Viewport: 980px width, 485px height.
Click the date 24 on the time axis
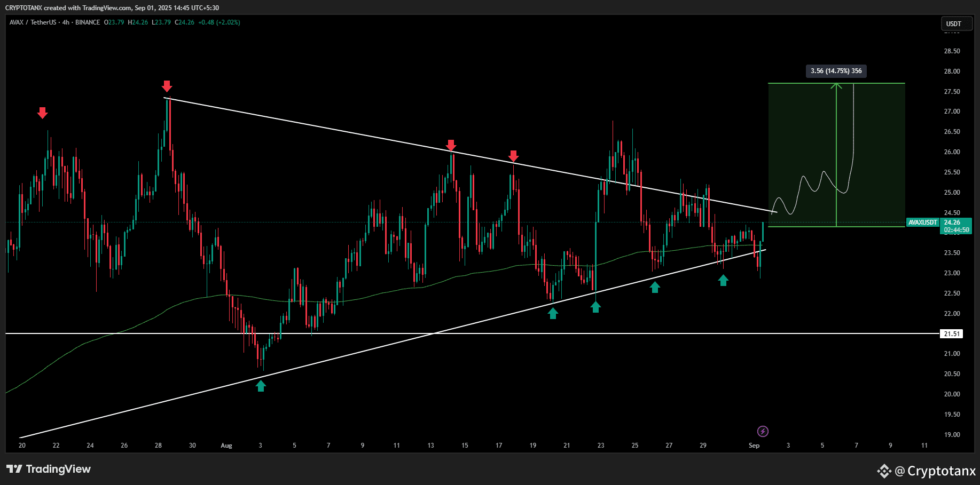coord(90,446)
